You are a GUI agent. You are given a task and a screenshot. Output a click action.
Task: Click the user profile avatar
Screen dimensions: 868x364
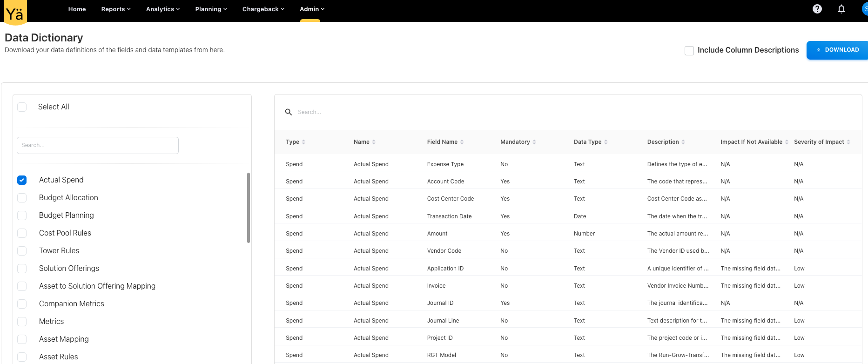point(865,9)
